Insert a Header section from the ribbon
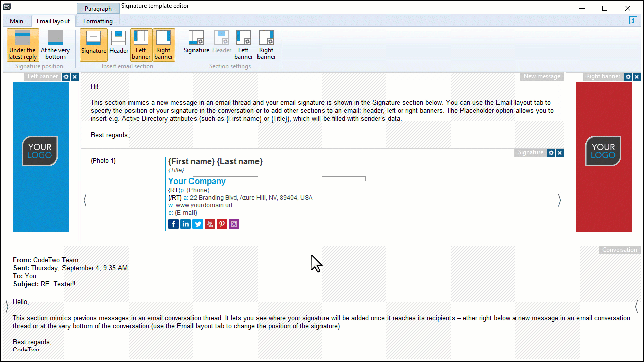 tap(118, 44)
